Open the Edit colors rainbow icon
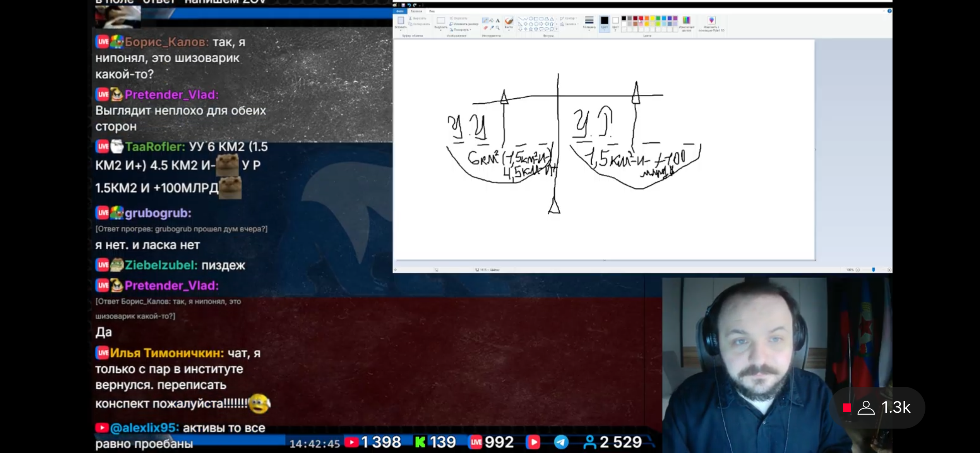980x453 pixels. 686,20
